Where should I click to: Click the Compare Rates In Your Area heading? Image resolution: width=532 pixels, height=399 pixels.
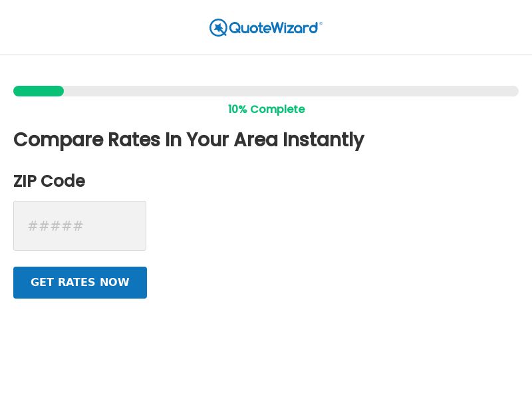pyautogui.click(x=189, y=140)
